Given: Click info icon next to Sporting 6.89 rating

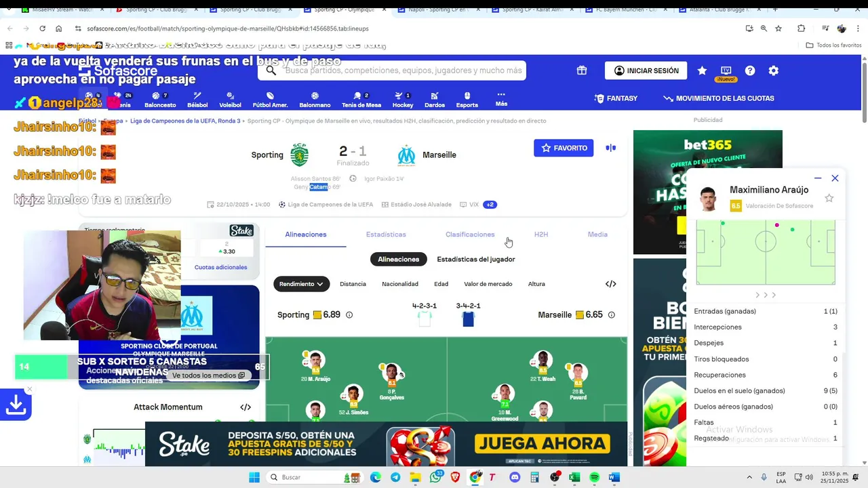Looking at the screenshot, I should (349, 315).
